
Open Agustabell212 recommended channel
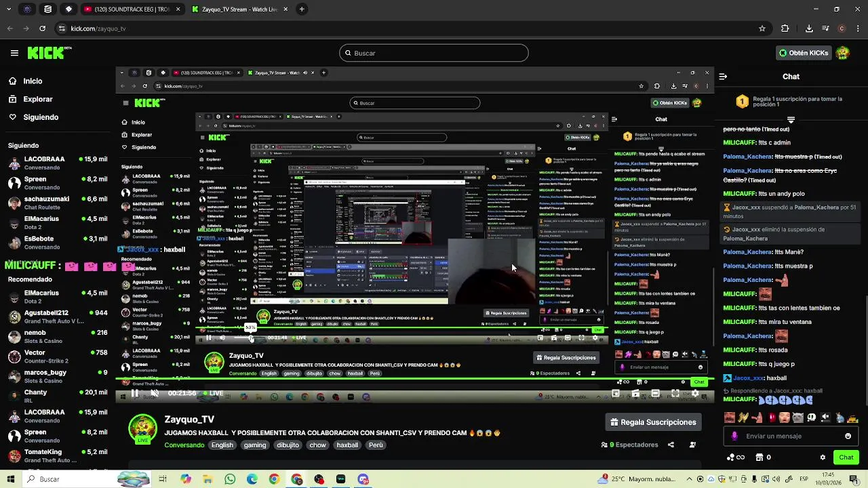(x=57, y=317)
